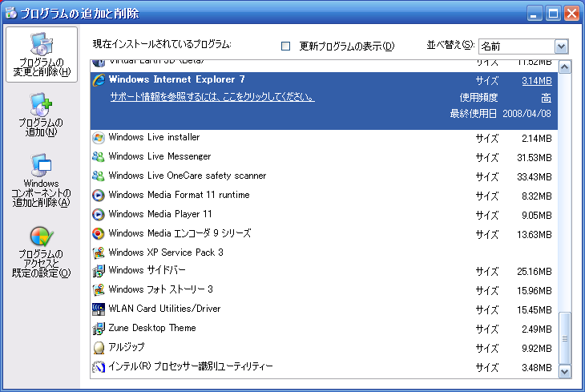This screenshot has height=392, width=585.
Task: Click the 3.14MB size link
Action: click(536, 81)
